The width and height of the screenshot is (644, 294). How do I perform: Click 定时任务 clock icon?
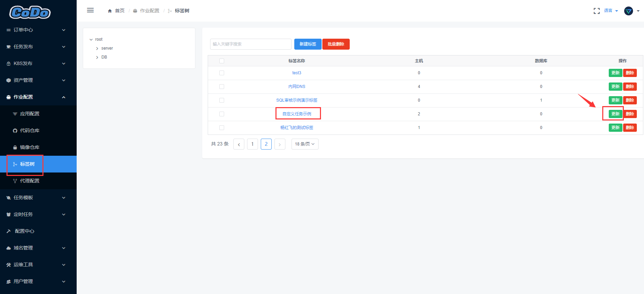click(x=9, y=215)
